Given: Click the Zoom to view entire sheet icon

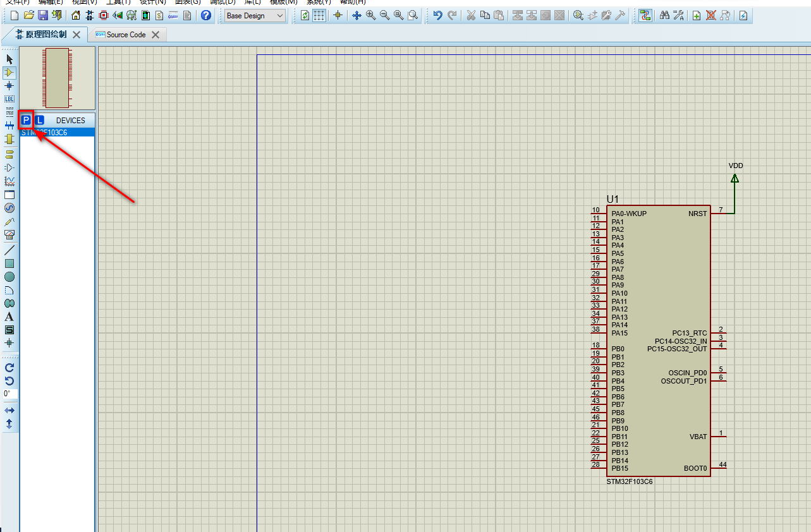Looking at the screenshot, I should click(398, 15).
